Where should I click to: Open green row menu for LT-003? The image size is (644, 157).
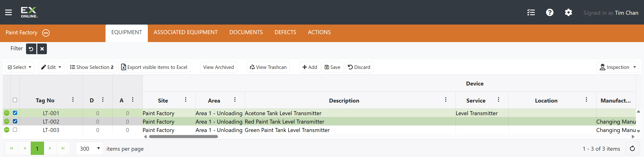(7, 130)
